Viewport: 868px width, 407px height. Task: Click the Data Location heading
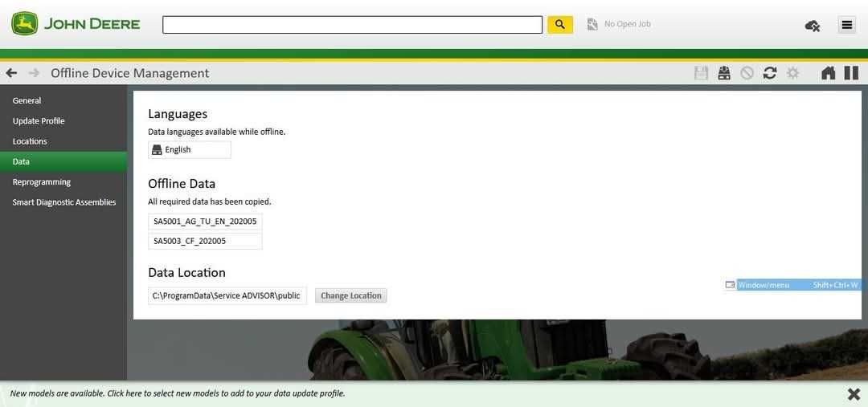pyautogui.click(x=186, y=273)
